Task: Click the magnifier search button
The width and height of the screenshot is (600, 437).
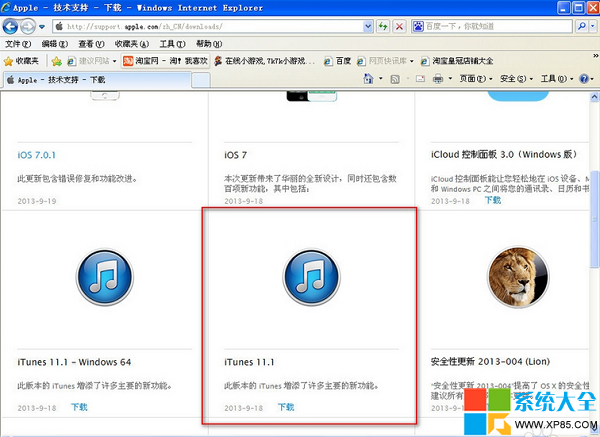Action: click(582, 26)
